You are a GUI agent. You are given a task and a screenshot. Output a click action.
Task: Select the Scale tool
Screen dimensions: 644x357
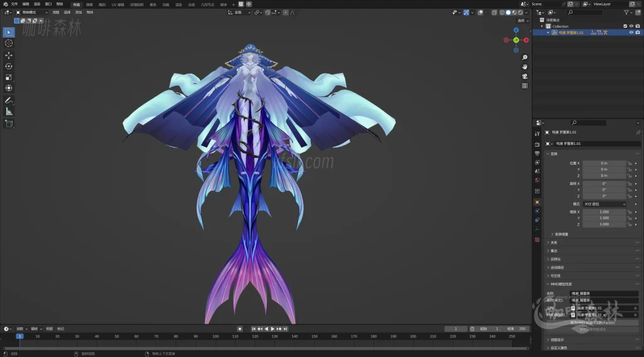pos(9,77)
